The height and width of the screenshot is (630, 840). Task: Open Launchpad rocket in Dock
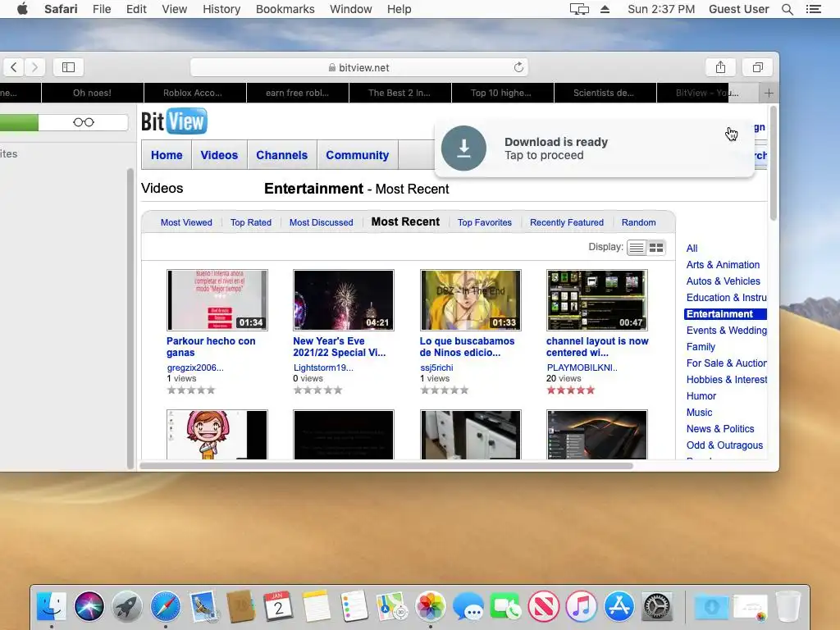(127, 606)
